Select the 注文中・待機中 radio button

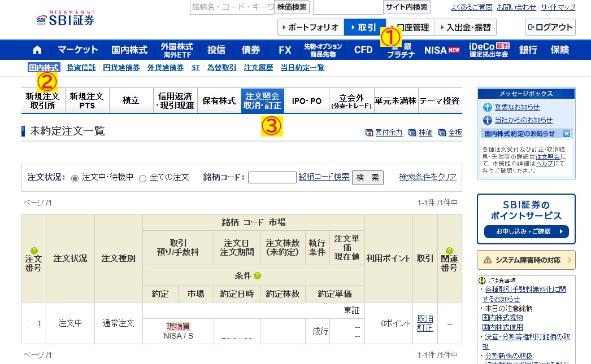click(75, 178)
